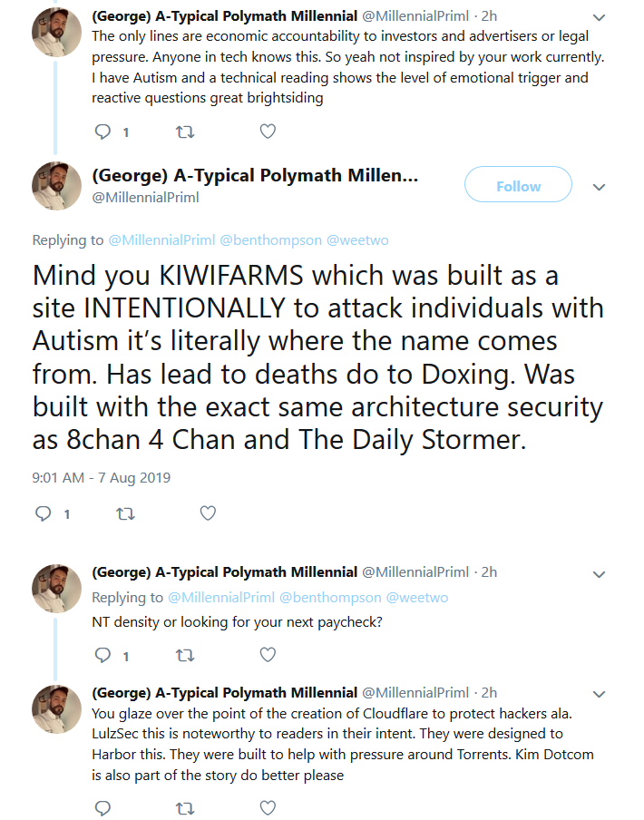The width and height of the screenshot is (644, 820).
Task: Open the options chevron on the first tweet
Action: point(599,18)
